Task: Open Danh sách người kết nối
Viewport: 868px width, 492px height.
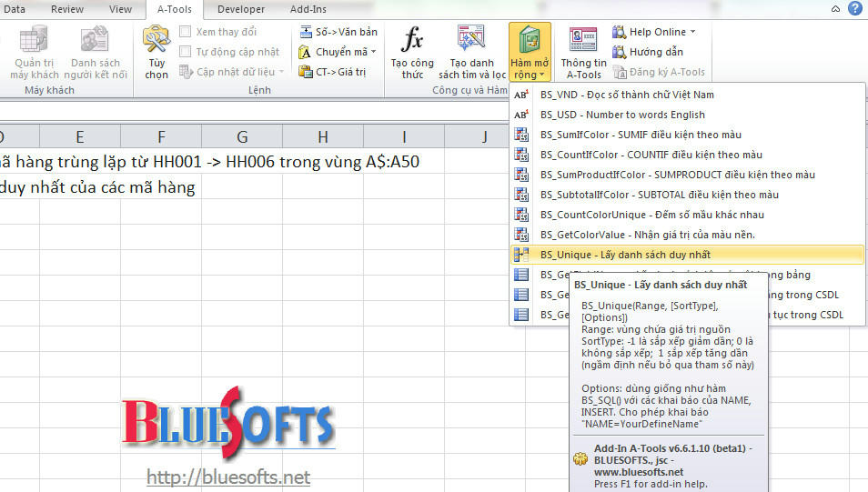Action: tap(95, 41)
